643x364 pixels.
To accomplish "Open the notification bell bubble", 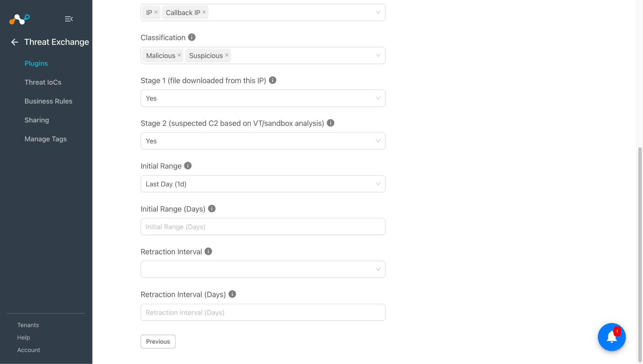I will click(612, 337).
